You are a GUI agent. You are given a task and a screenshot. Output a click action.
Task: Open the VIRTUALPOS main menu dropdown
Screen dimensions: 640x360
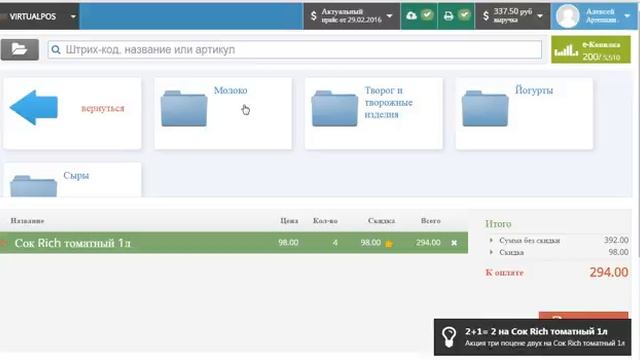tap(40, 16)
